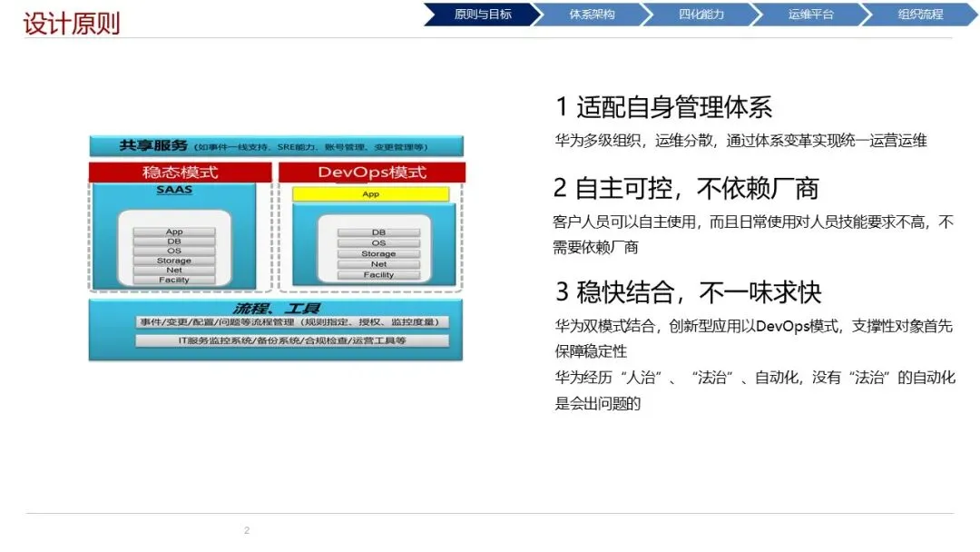Screen dimensions: 980x552
Task: Select the 事件/变更/配置/问题等流程管理 bar
Action: (x=292, y=322)
